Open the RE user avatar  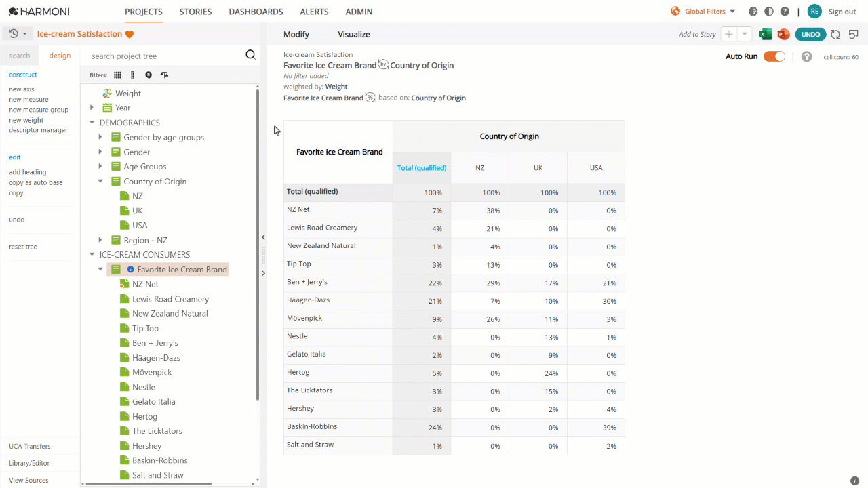pos(814,12)
